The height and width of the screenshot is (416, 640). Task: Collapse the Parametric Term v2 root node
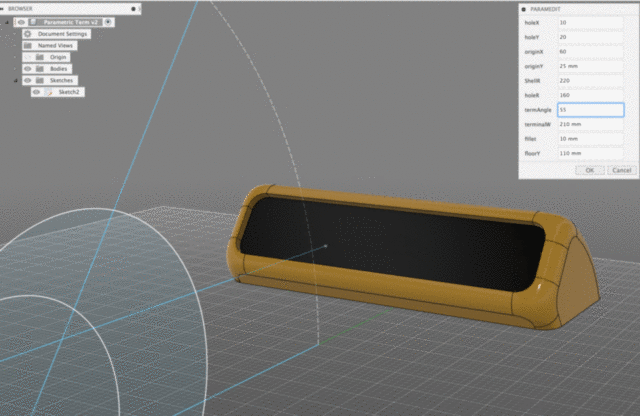tap(7, 22)
